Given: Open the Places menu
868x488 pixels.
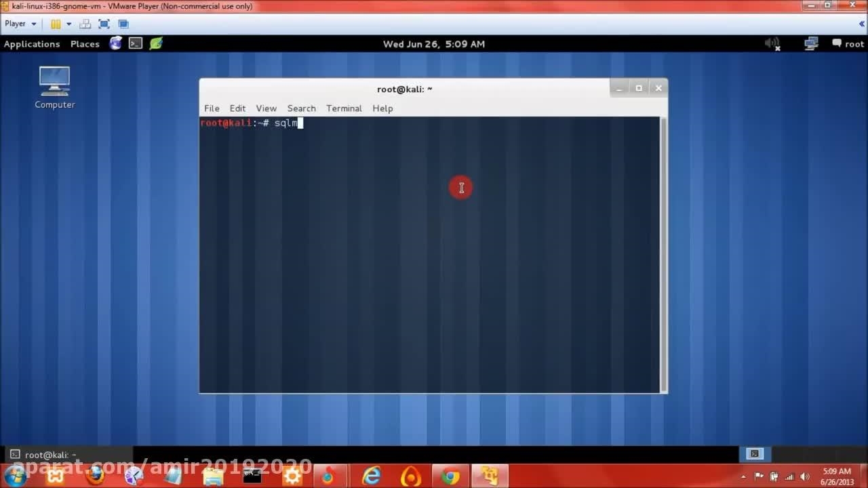Looking at the screenshot, I should pyautogui.click(x=85, y=44).
